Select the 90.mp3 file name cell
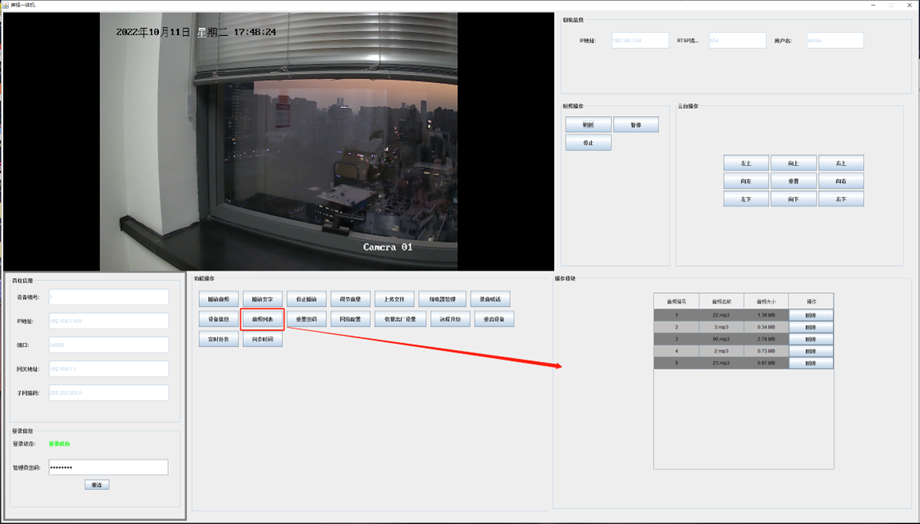Image resolution: width=920 pixels, height=524 pixels. click(721, 339)
